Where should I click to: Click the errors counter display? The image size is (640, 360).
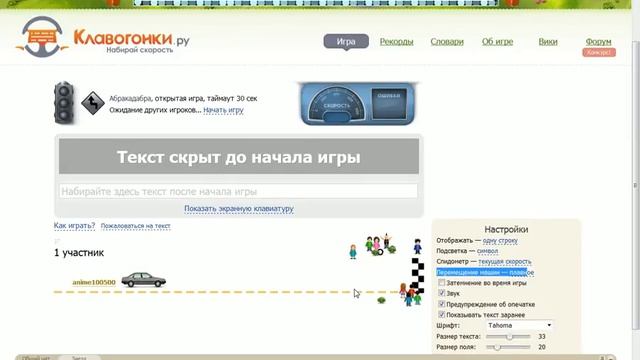389,104
